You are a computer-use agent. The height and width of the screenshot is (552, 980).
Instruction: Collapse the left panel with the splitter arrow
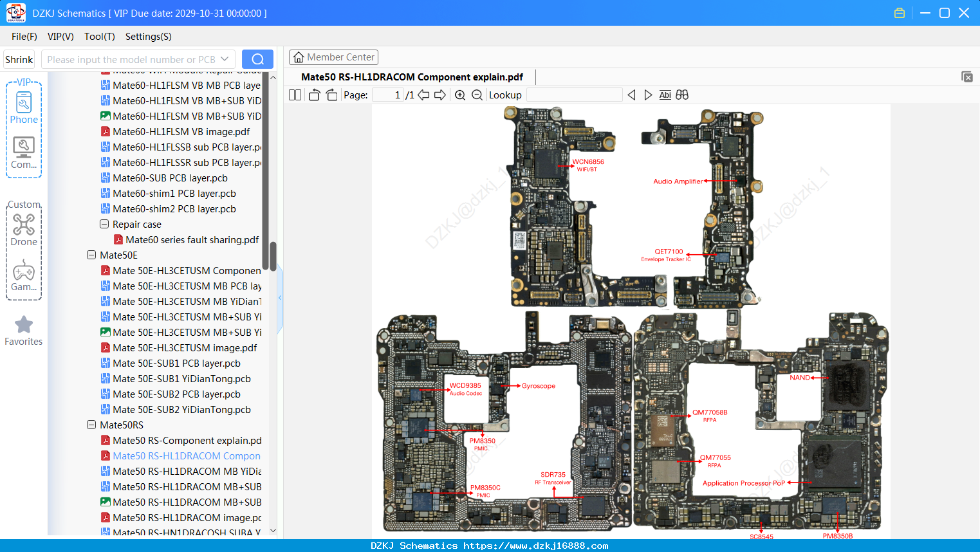pyautogui.click(x=280, y=297)
